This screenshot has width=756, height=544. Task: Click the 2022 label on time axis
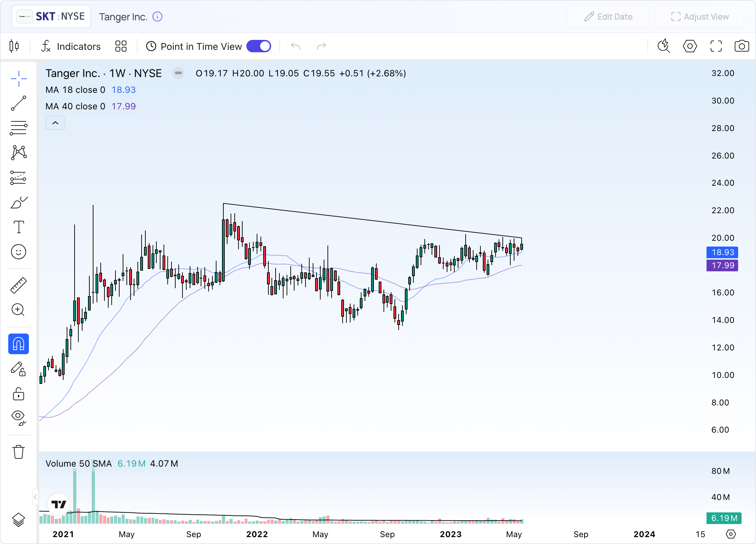point(257,534)
